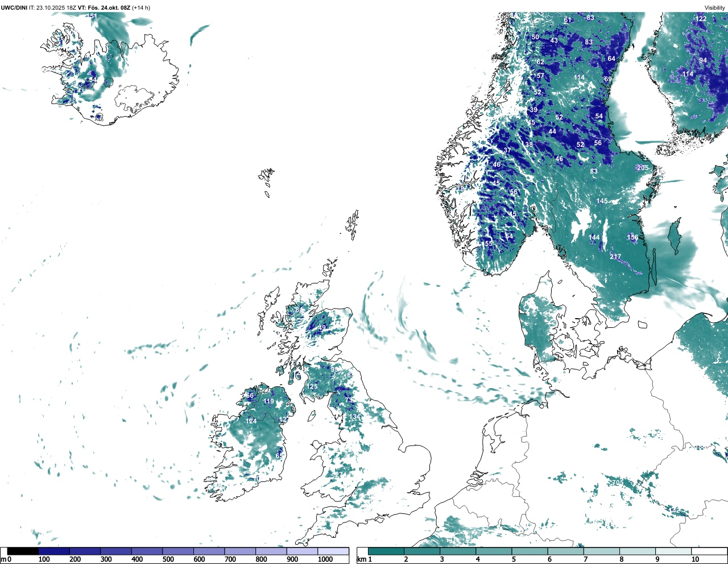Image resolution: width=728 pixels, height=564 pixels.
Task: Pick the 500–600 m legend swatch
Action: (178, 551)
